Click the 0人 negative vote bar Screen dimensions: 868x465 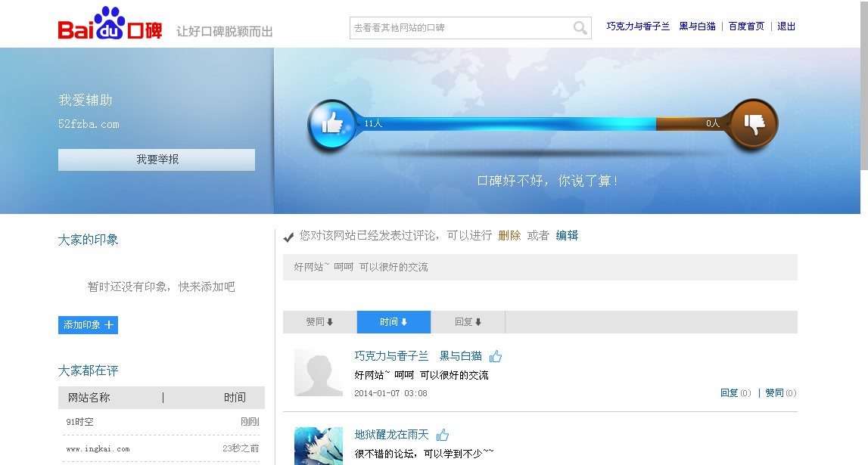[x=693, y=124]
